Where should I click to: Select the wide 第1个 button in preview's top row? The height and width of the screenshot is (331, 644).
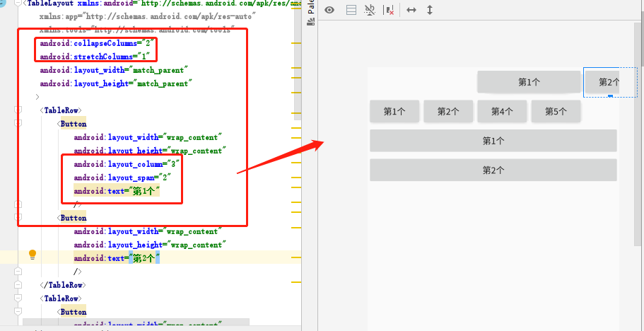[529, 82]
